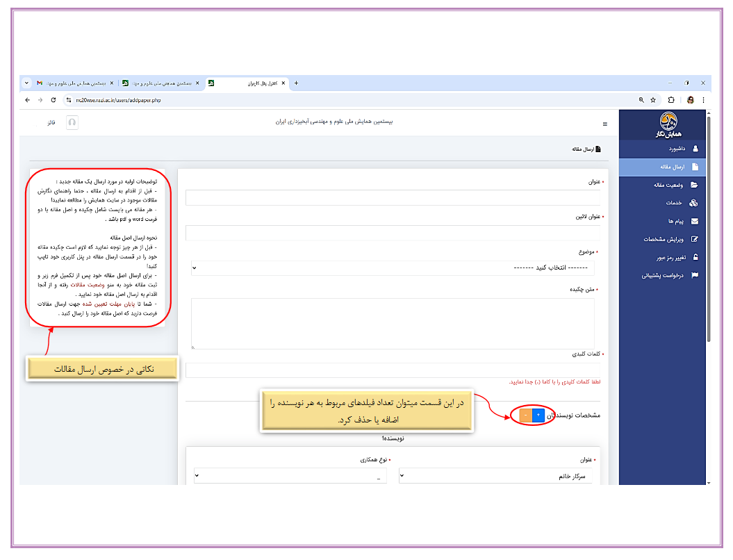Select the ارسال مقاله sidebar menu item
This screenshot has height=560, width=733.
click(670, 167)
